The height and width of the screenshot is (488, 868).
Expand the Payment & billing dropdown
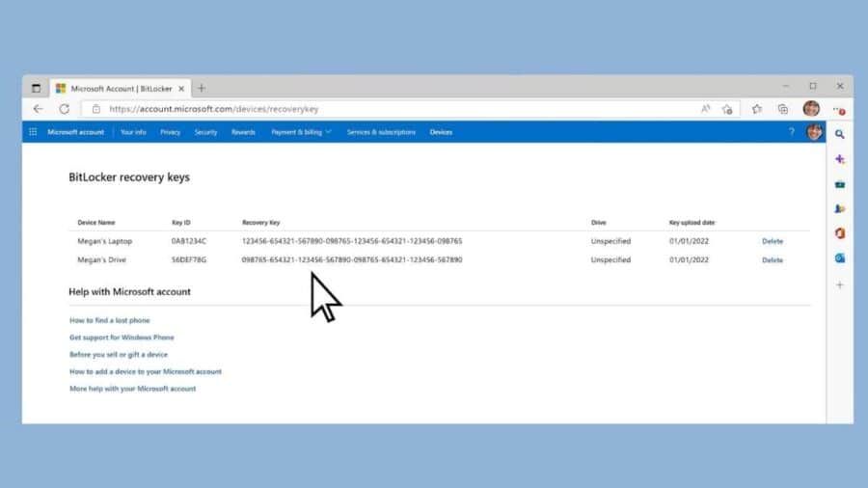(301, 132)
